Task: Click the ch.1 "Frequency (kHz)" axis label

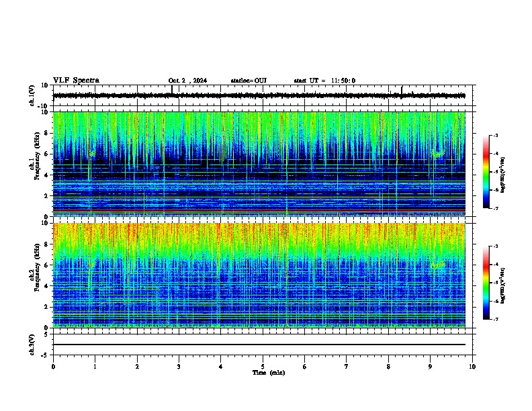Action: click(37, 156)
